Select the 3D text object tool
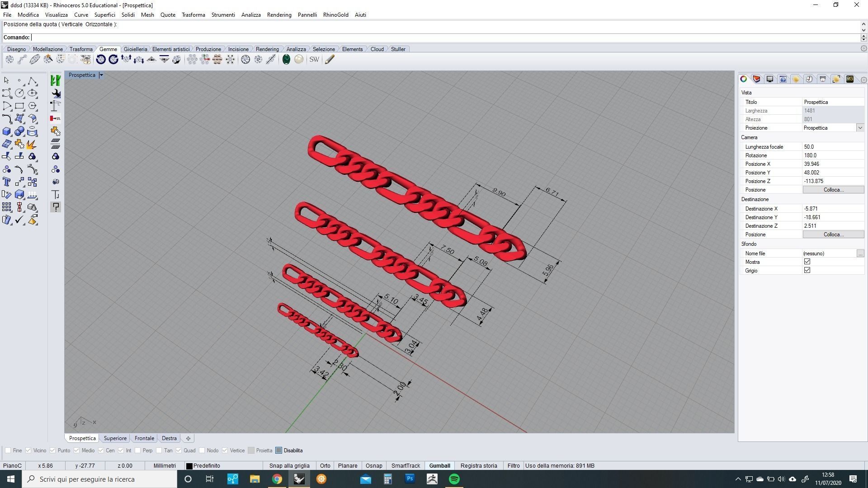868x488 pixels. point(6,182)
